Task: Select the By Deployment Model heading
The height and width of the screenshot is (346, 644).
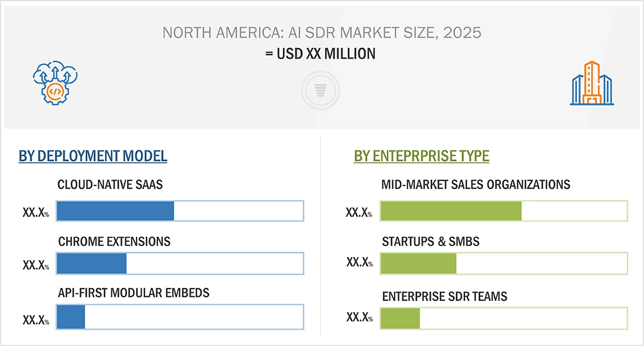Action: click(x=93, y=156)
